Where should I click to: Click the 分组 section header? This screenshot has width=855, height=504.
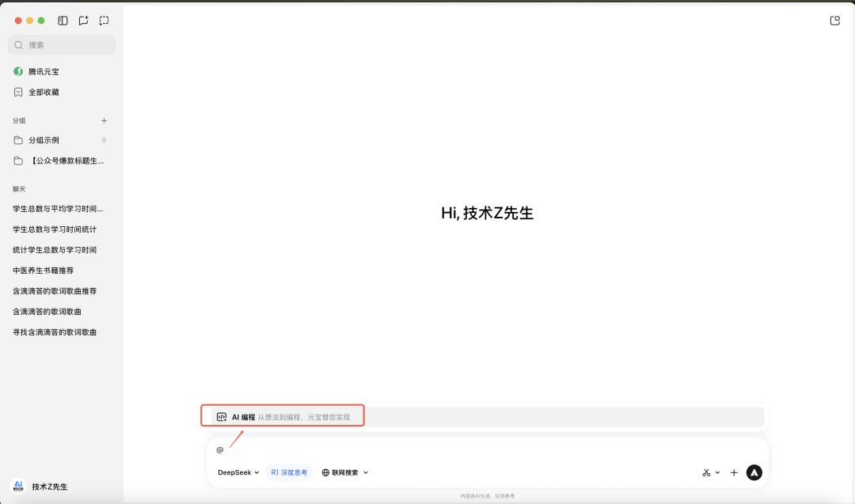pos(19,120)
